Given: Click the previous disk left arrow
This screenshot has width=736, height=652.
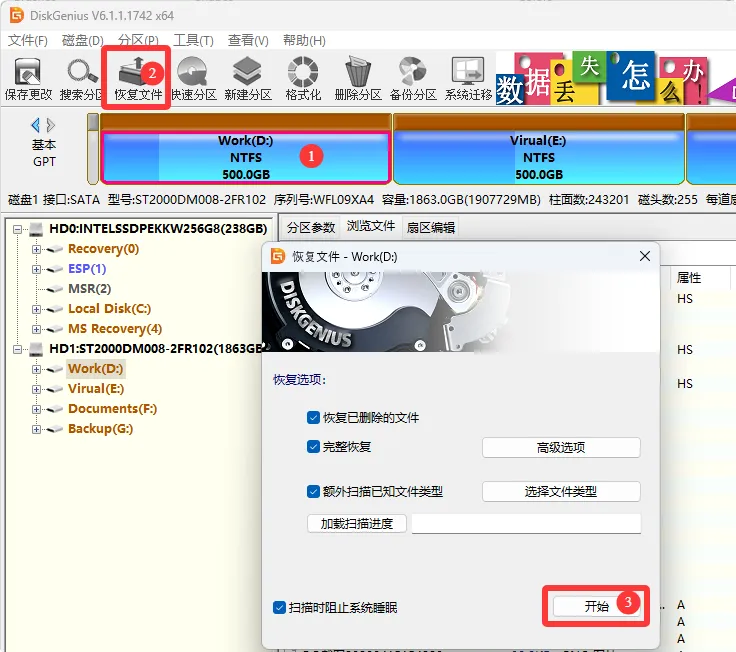Looking at the screenshot, I should pos(35,125).
